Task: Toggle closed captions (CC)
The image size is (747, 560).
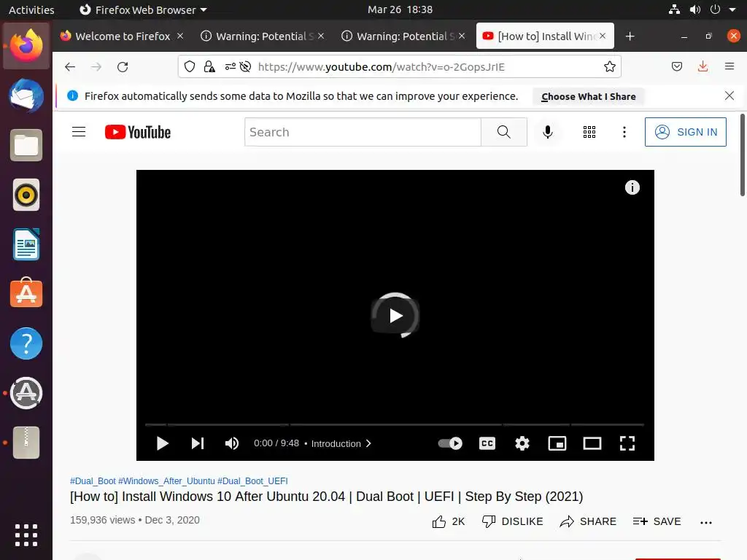Action: (487, 443)
